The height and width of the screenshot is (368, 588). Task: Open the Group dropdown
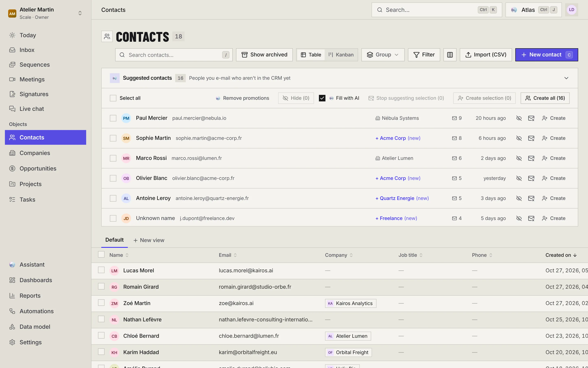point(383,55)
